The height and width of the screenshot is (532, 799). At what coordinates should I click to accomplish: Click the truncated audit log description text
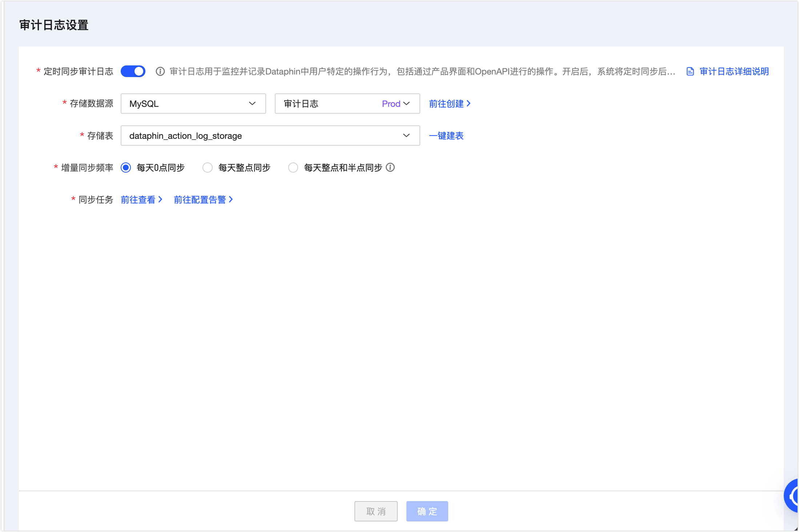coord(422,72)
